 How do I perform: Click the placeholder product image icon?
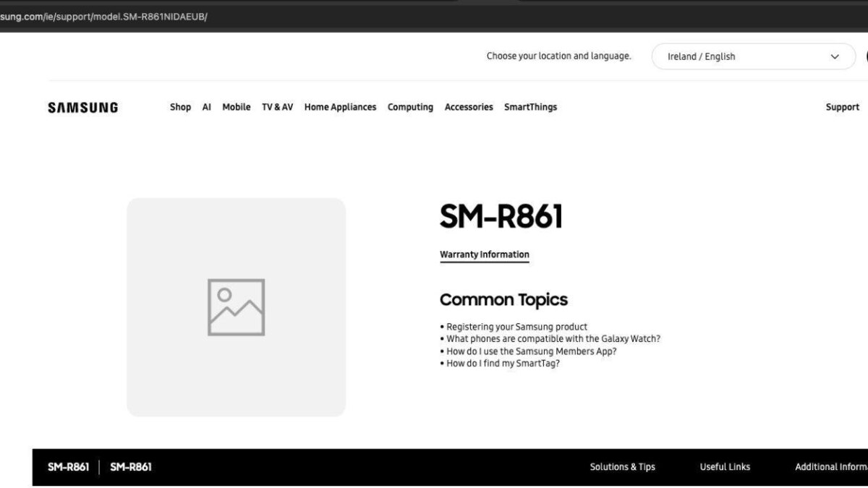pos(236,307)
